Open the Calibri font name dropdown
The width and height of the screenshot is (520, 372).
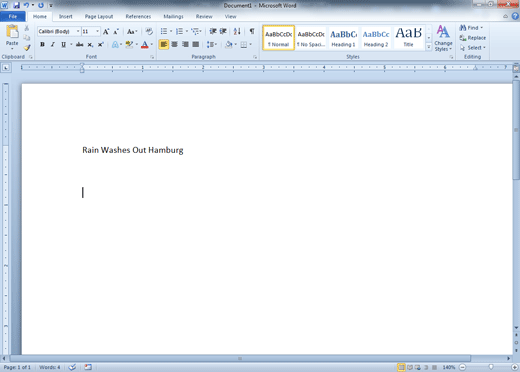(x=78, y=31)
